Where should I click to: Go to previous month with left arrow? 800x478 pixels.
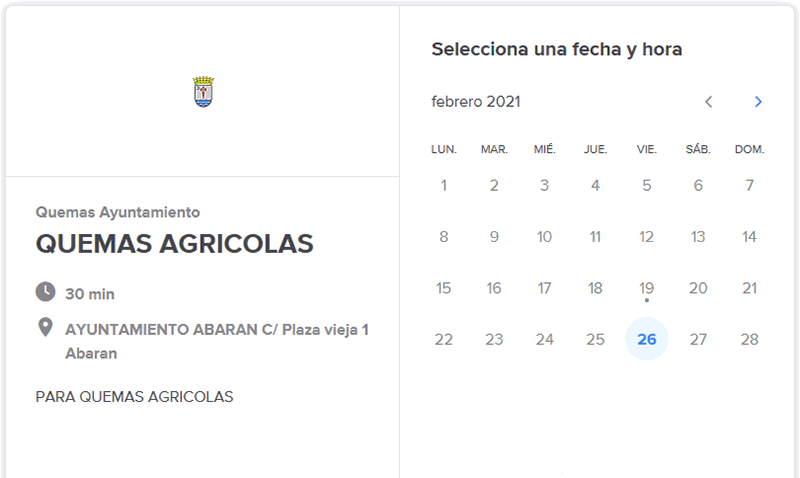pyautogui.click(x=708, y=102)
